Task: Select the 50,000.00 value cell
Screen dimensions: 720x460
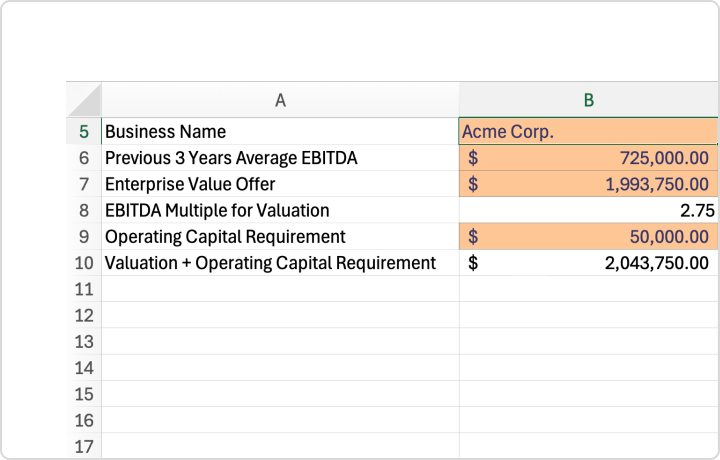Action: coord(588,237)
